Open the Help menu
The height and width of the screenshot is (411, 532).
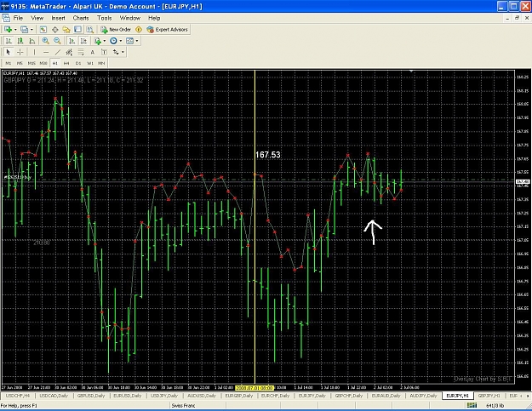154,18
